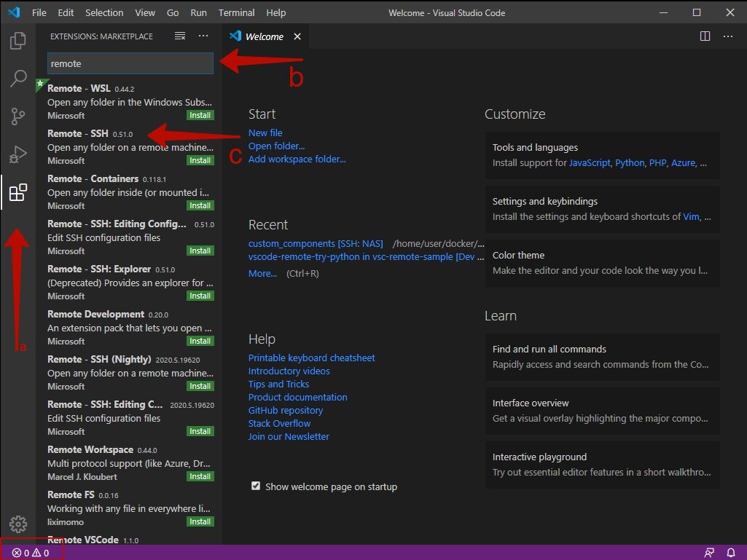Open the Search view in activity bar
This screenshot has width=747, height=560.
(x=18, y=78)
